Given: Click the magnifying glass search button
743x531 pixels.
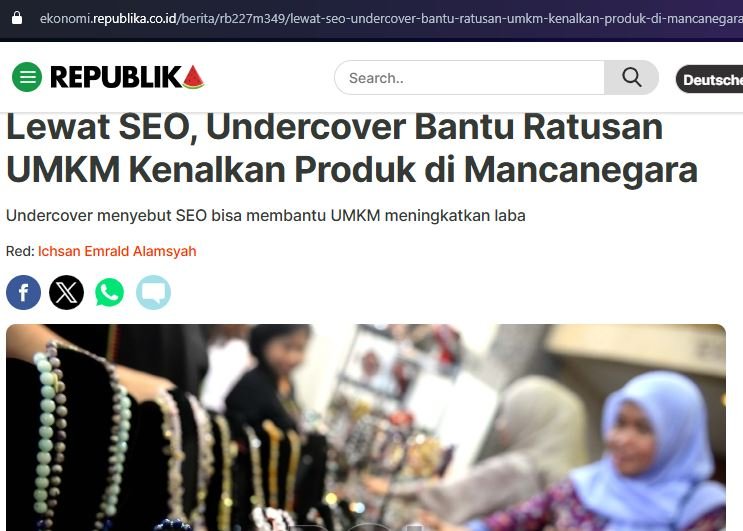Looking at the screenshot, I should (631, 77).
